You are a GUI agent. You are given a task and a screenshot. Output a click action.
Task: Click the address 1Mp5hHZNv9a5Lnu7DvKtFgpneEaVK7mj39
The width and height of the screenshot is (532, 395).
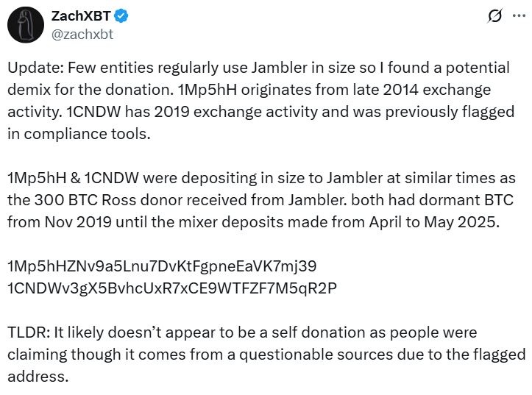tap(162, 266)
